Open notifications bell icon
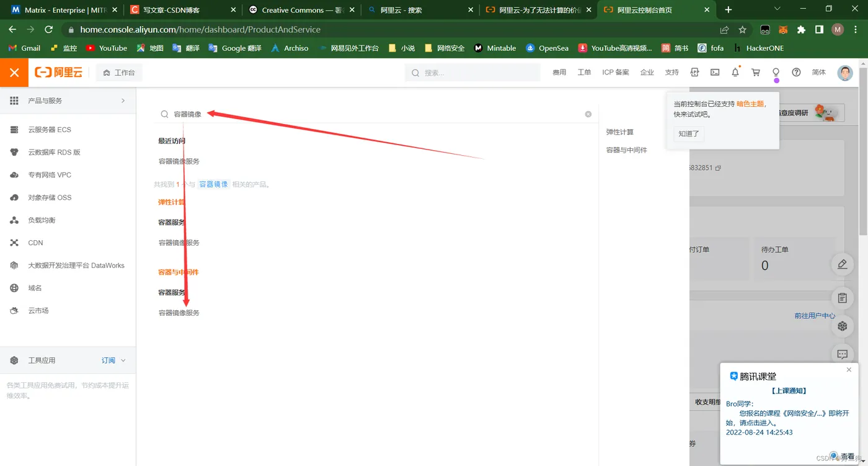Screen dimensions: 868x466 735,73
